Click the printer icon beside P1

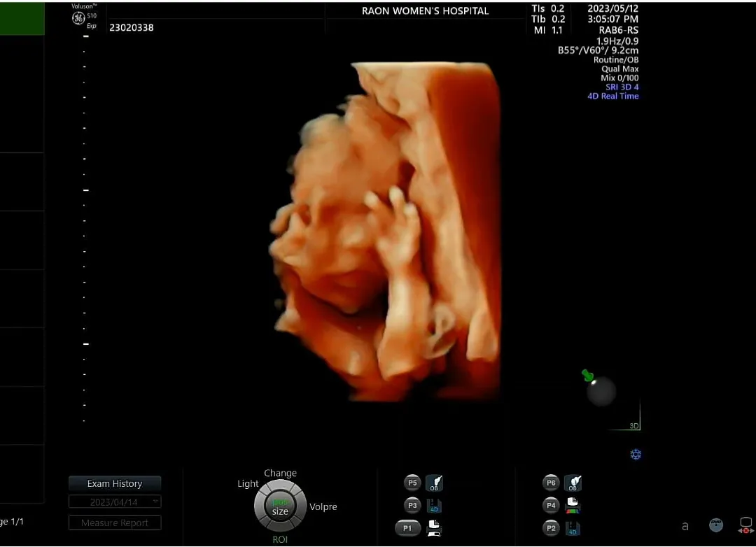pos(434,528)
